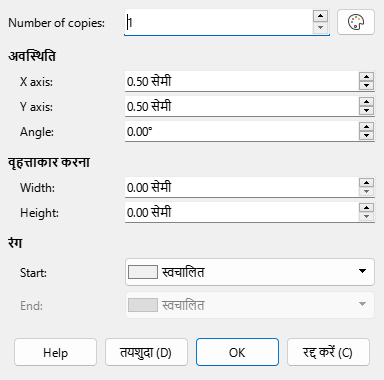
Task: Focus the Number of copies field
Action: (x=218, y=22)
